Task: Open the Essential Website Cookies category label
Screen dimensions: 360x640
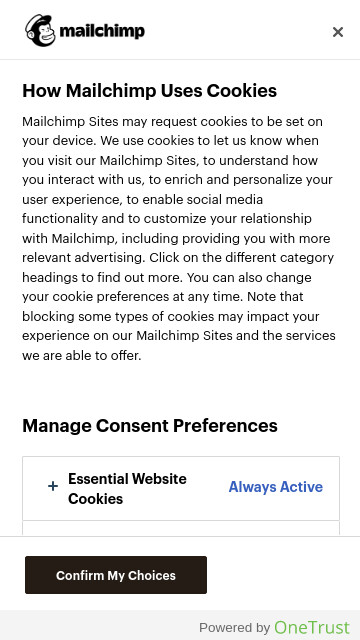Action: coord(127,489)
